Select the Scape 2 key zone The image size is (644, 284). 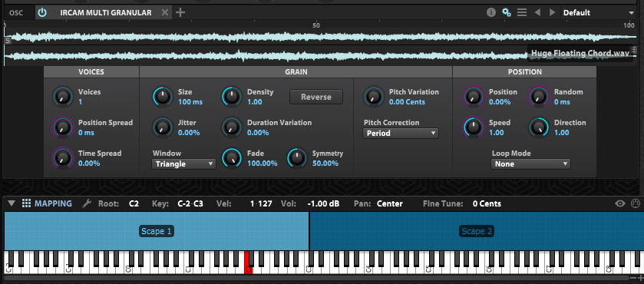[477, 231]
